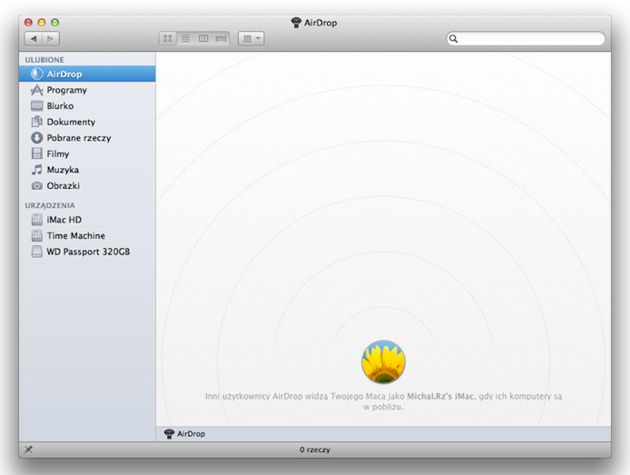Click the iMac HD disk icon
The width and height of the screenshot is (630, 475).
click(x=37, y=220)
